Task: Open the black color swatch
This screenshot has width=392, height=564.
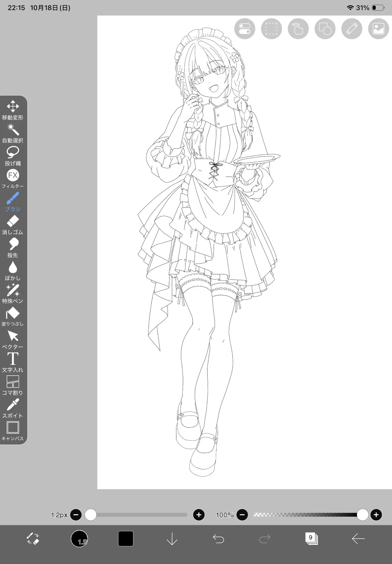Action: click(x=126, y=538)
